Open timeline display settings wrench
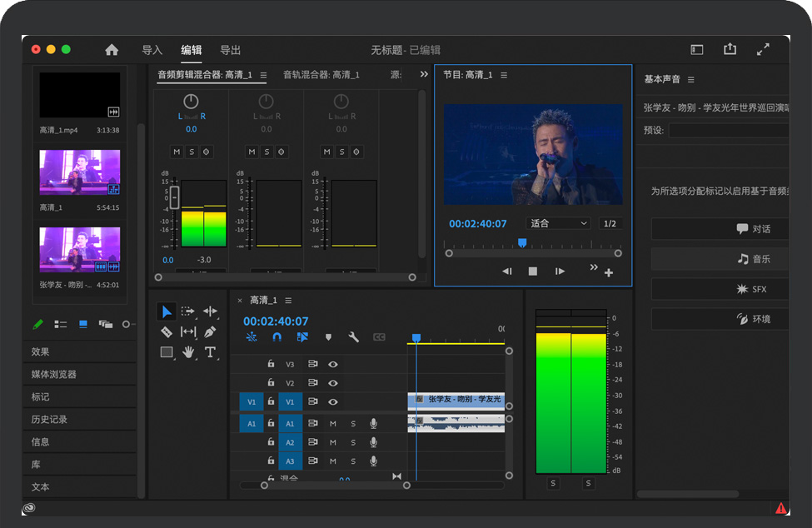The width and height of the screenshot is (812, 528). point(353,337)
